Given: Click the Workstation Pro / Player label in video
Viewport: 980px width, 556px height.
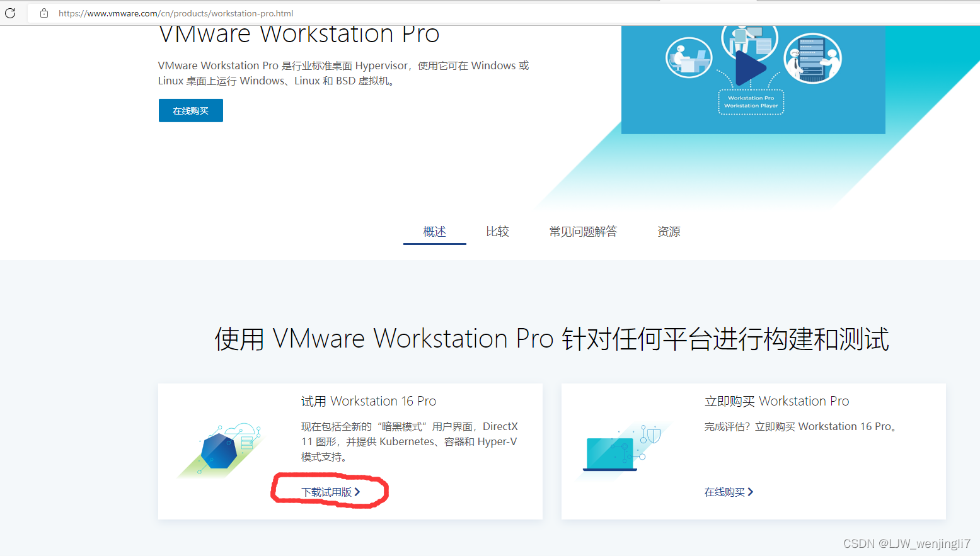Looking at the screenshot, I should point(751,102).
